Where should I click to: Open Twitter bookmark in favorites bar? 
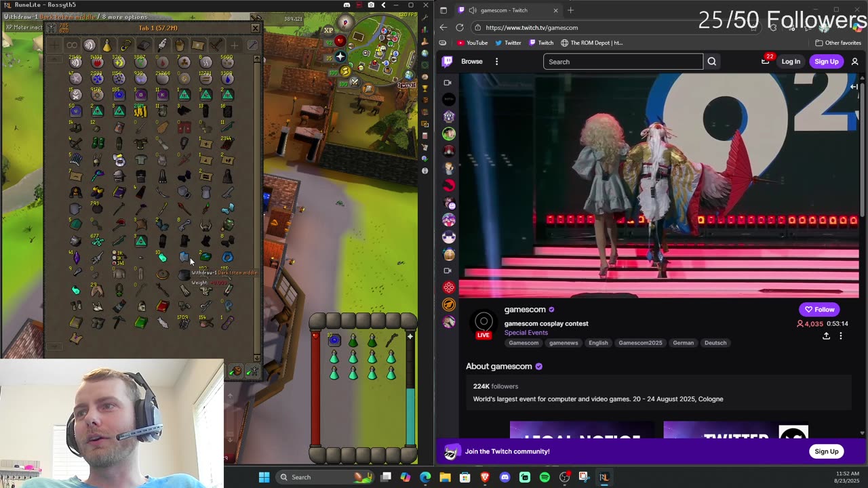(x=508, y=43)
